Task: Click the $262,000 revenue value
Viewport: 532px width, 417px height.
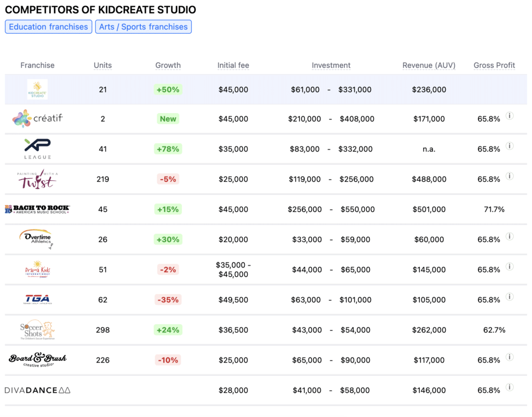Action: tap(429, 330)
